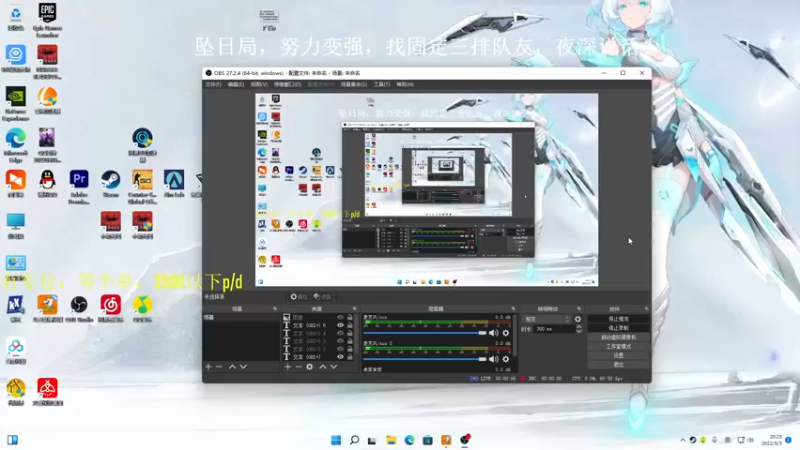Viewport: 800px width, 450px height.
Task: Move the source down with the Sources panel down arrow
Action: tap(334, 367)
